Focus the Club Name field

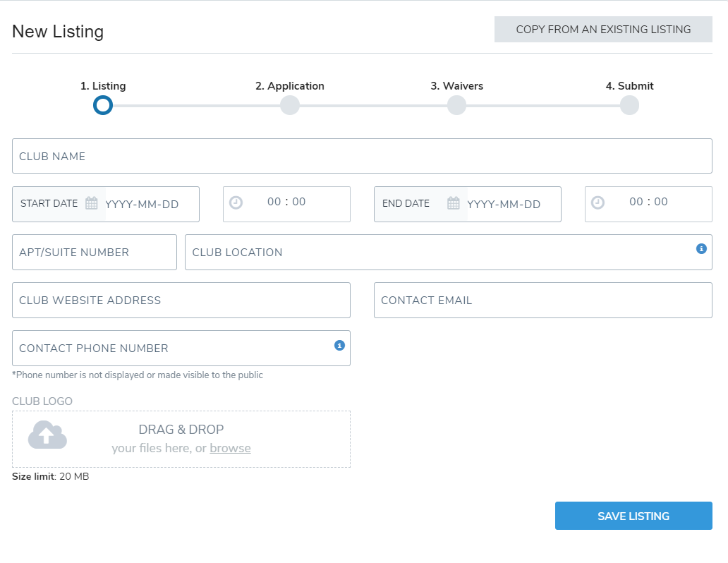point(362,156)
